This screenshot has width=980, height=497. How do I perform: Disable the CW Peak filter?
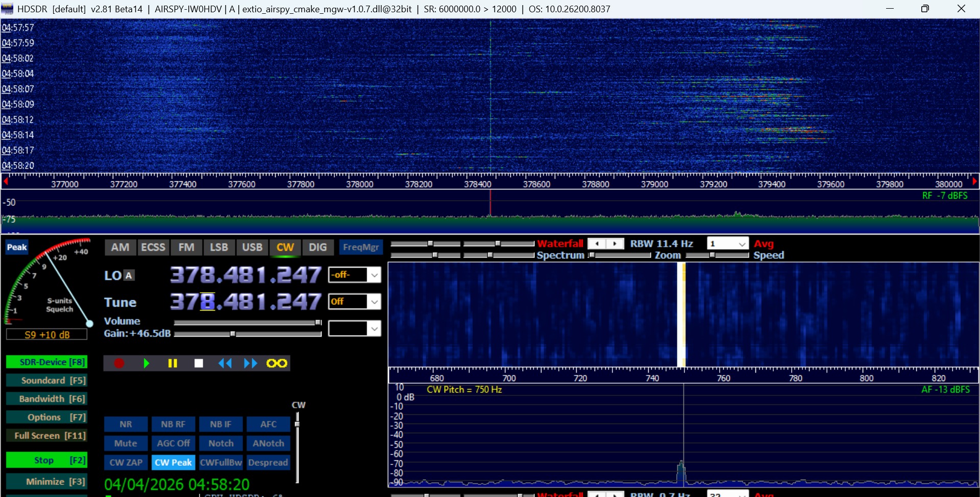(x=173, y=462)
